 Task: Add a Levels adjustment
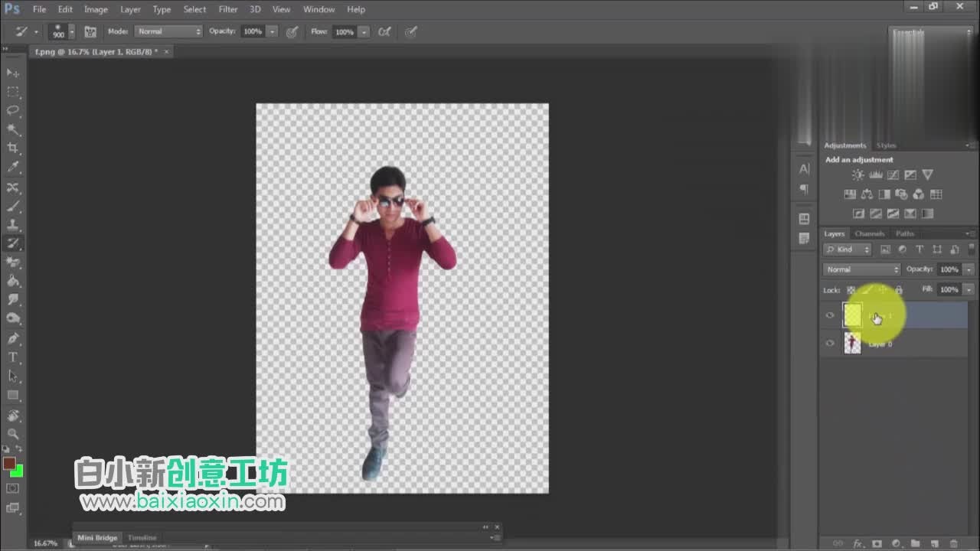(x=876, y=174)
